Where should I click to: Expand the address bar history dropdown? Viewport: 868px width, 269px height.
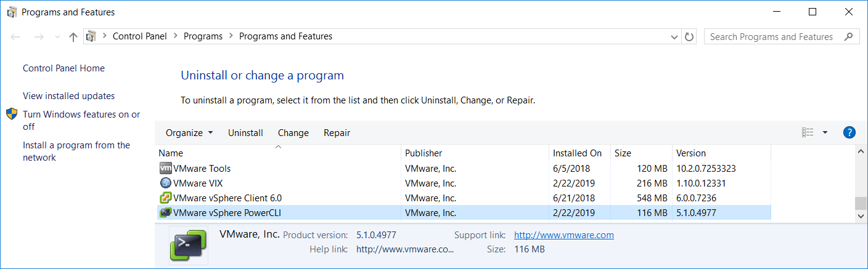674,37
